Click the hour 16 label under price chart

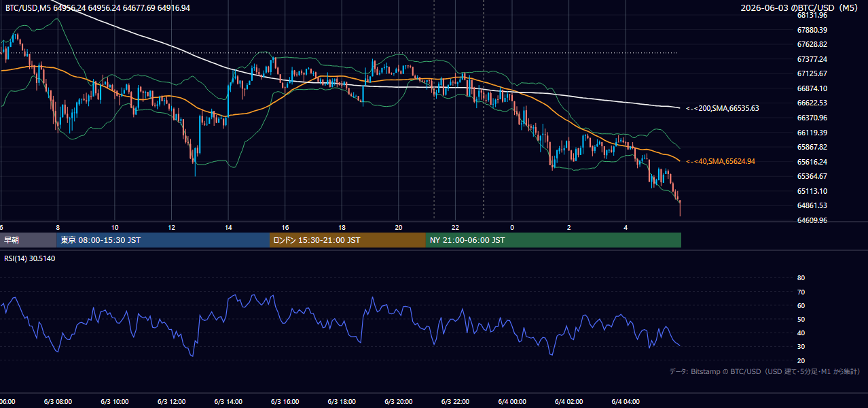pos(285,227)
